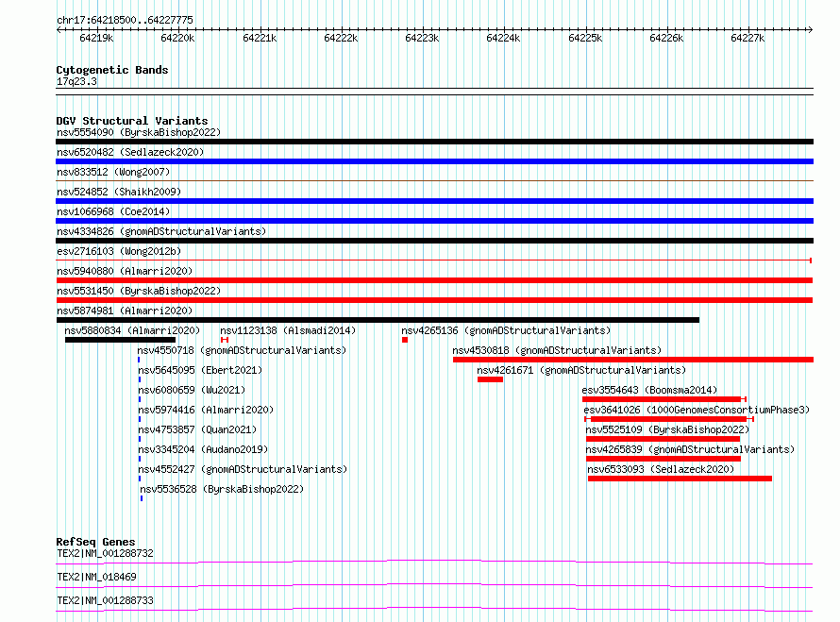The height and width of the screenshot is (622, 840).
Task: Click the TEX2|NM_018469 gene label
Action: [96, 577]
